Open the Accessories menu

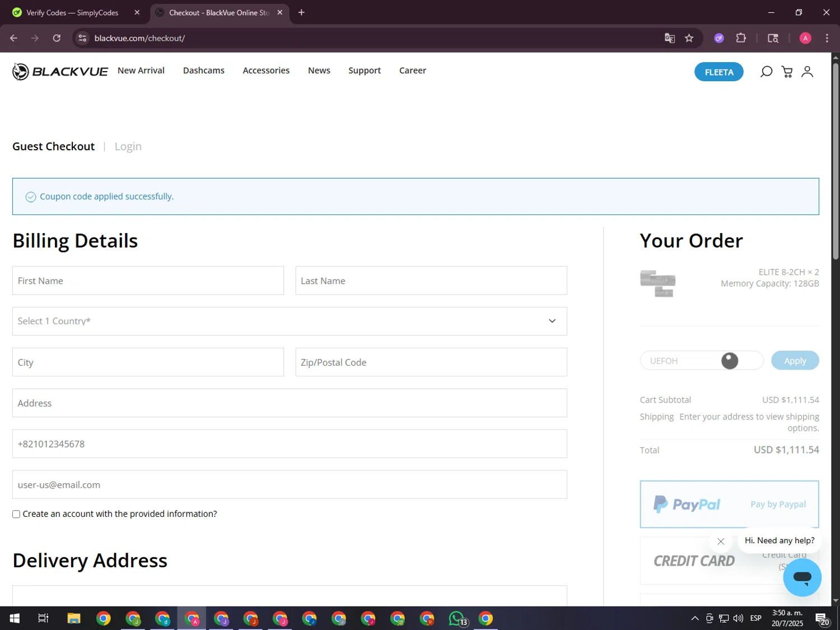coord(266,71)
